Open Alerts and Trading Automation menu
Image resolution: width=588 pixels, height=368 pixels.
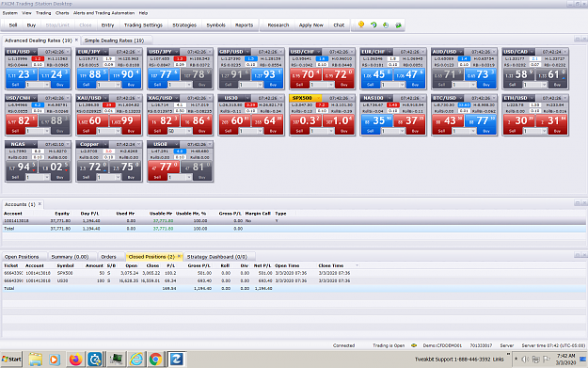click(x=103, y=13)
